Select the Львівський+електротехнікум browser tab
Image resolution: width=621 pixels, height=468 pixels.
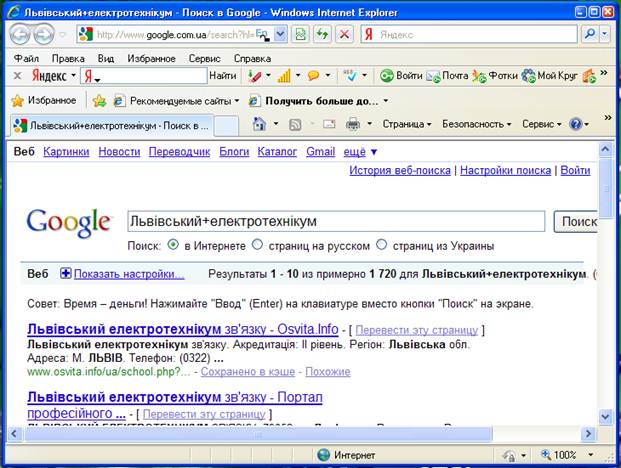[x=112, y=126]
